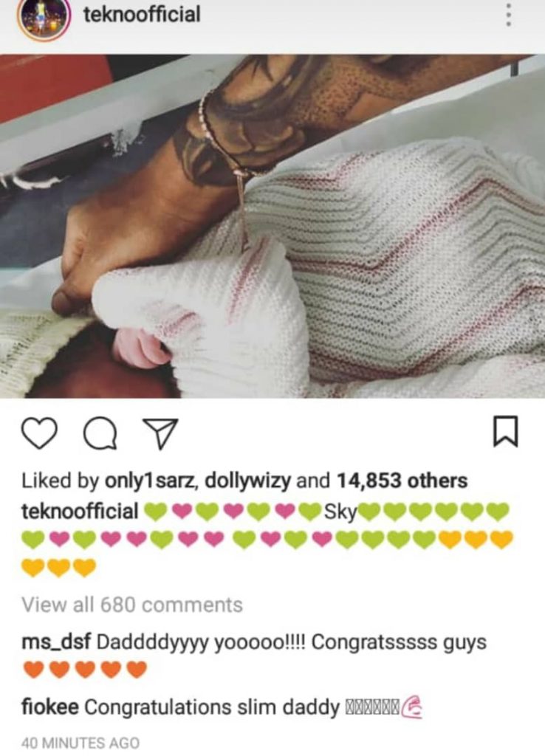Tap the 40 MINUTES AGO timestamp
Screen dimensions: 545x756
pos(80,743)
